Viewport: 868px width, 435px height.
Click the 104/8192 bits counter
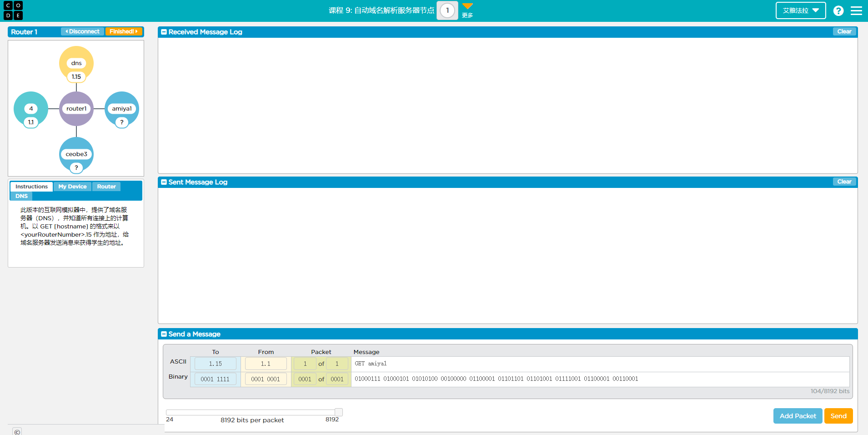coord(830,391)
